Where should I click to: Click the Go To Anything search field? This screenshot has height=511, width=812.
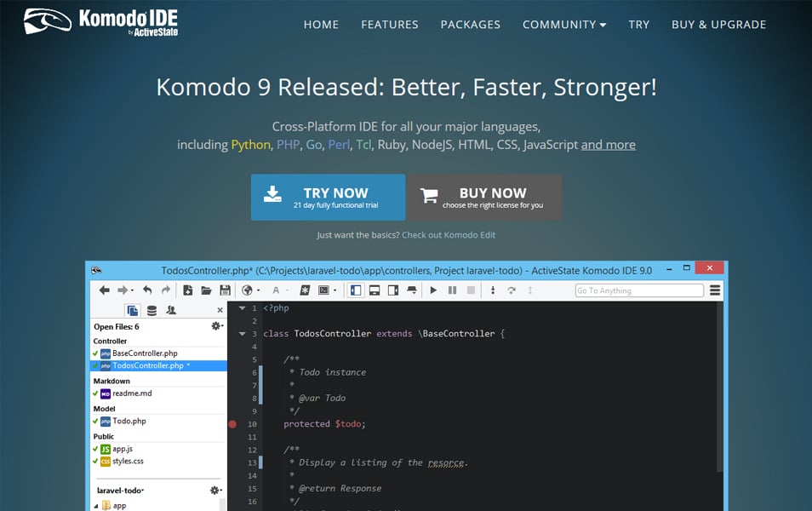point(639,290)
